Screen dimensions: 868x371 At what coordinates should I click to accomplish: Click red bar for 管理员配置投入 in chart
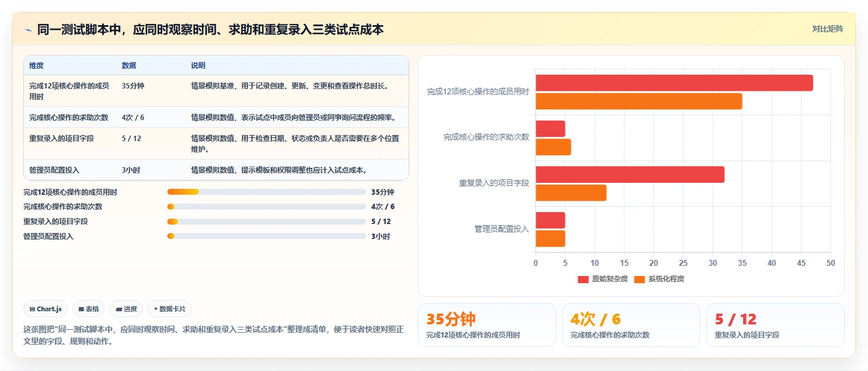coord(550,220)
